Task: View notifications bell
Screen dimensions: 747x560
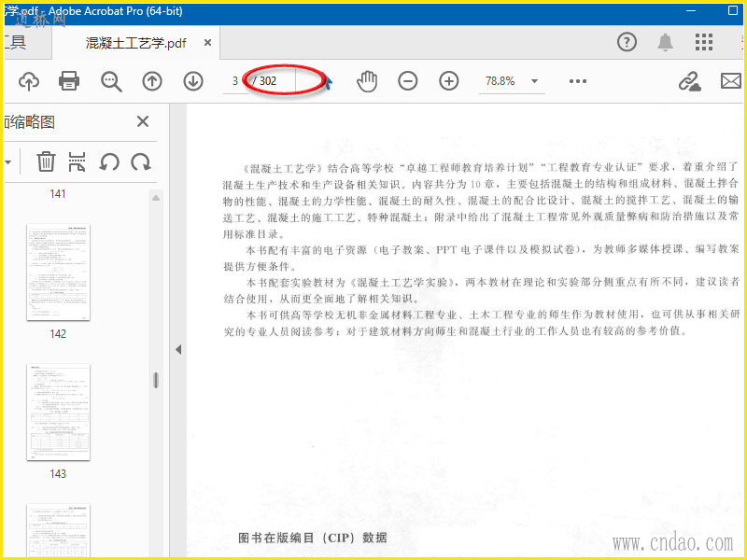Action: click(665, 42)
